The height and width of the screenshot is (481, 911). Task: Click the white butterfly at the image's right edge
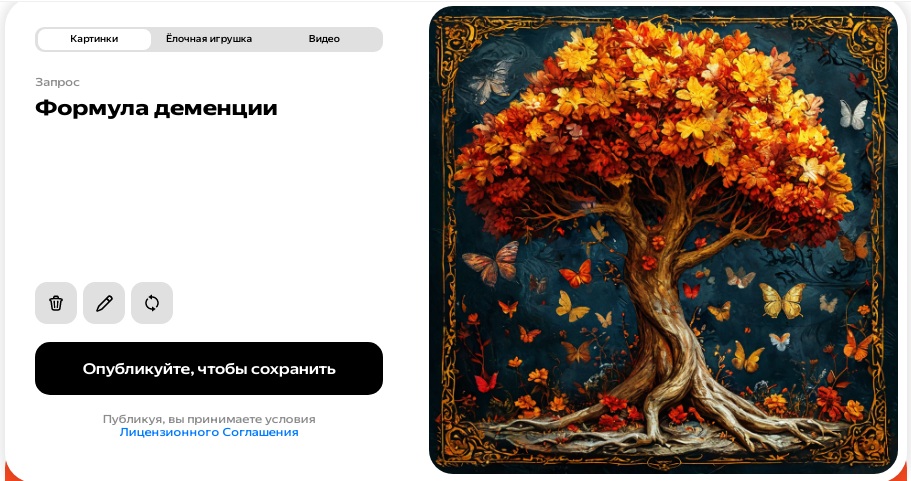[x=853, y=114]
